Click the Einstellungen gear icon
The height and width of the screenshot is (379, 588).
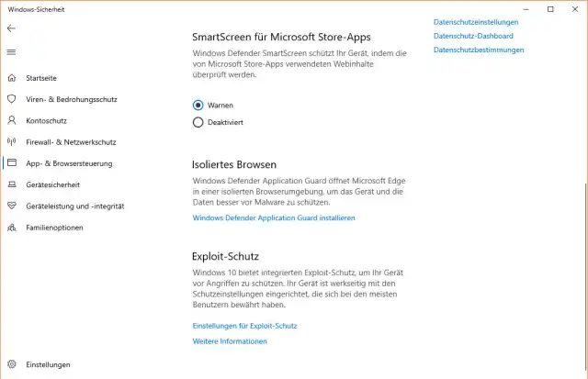coord(11,364)
